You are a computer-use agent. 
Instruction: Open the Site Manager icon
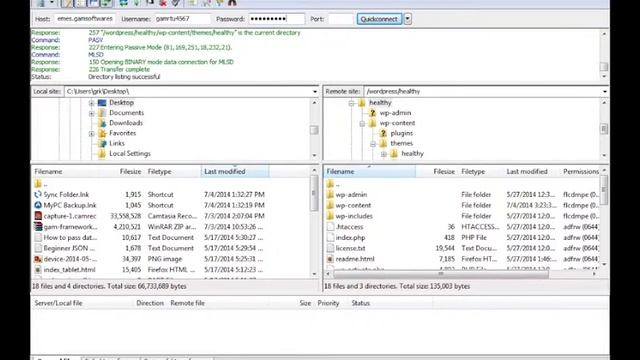pyautogui.click(x=41, y=3)
